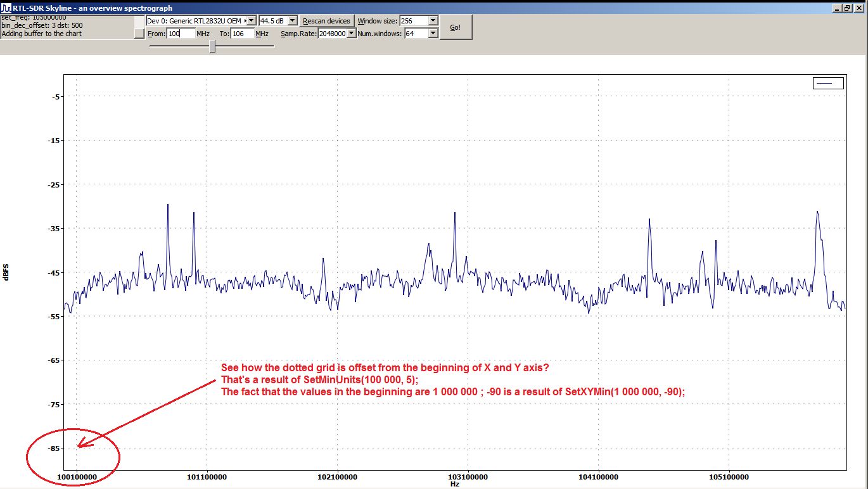Image resolution: width=868 pixels, height=489 pixels.
Task: Expand the Samp.Rate dropdown
Action: click(x=352, y=34)
